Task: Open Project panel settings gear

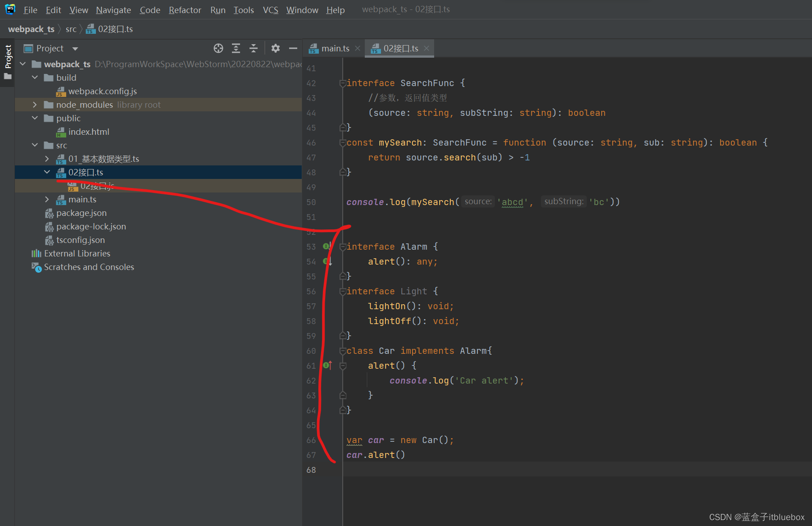Action: click(x=276, y=48)
